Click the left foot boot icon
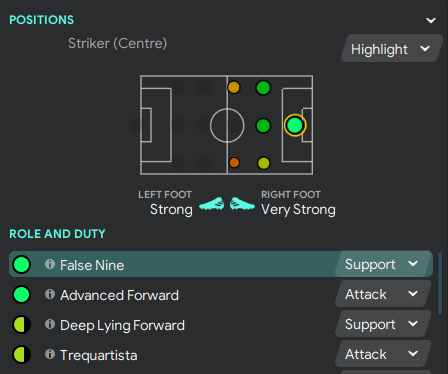Viewport: 448px width, 374px height. pyautogui.click(x=212, y=204)
